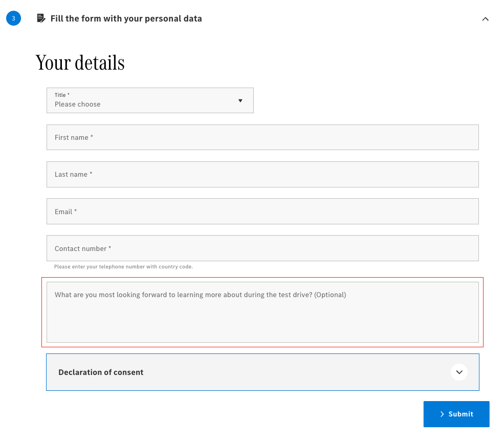Screen dimensions: 504x439
Task: Click the 'Your details' heading
Action: 80,62
